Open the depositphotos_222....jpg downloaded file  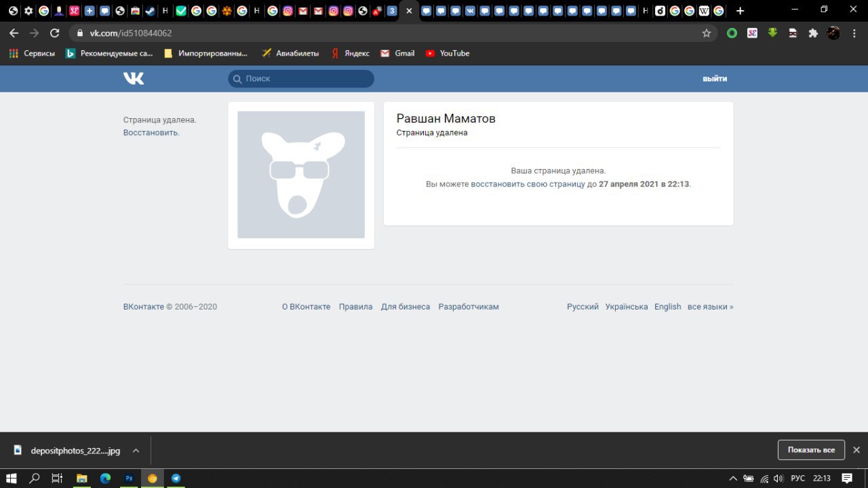[68, 450]
